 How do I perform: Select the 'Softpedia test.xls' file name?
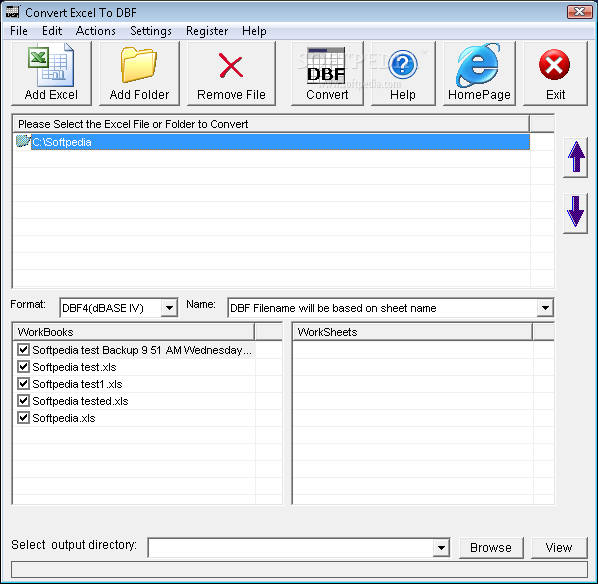[74, 367]
